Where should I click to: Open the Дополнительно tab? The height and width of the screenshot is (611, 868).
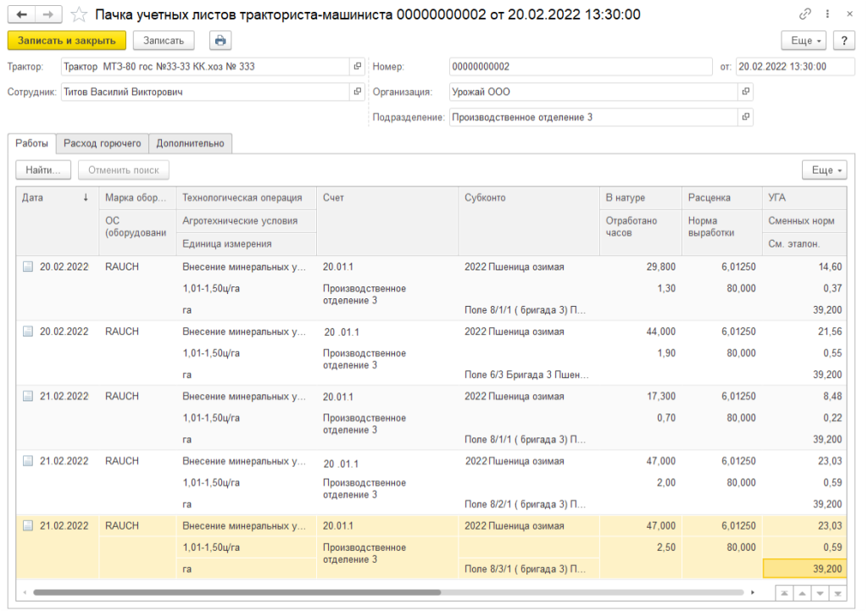click(191, 144)
